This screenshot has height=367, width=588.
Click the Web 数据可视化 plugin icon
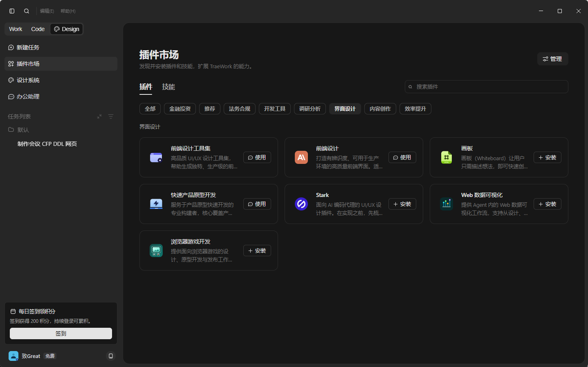coord(447,204)
